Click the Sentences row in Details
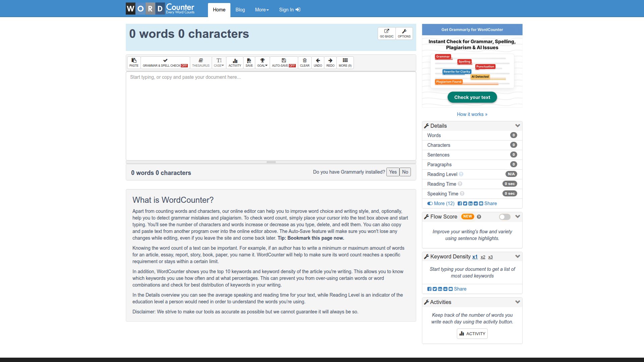This screenshot has height=362, width=644. click(472, 155)
